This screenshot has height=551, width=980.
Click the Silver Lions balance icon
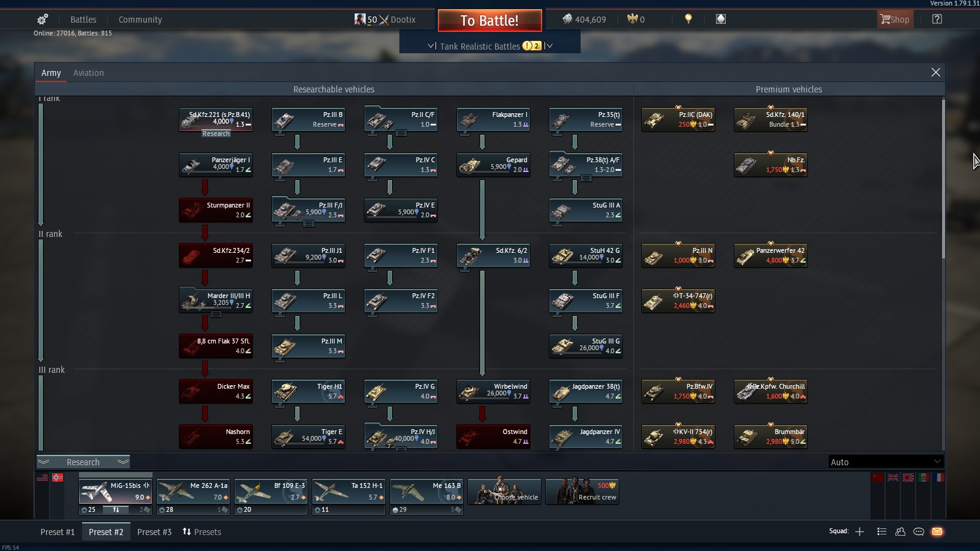tap(567, 19)
